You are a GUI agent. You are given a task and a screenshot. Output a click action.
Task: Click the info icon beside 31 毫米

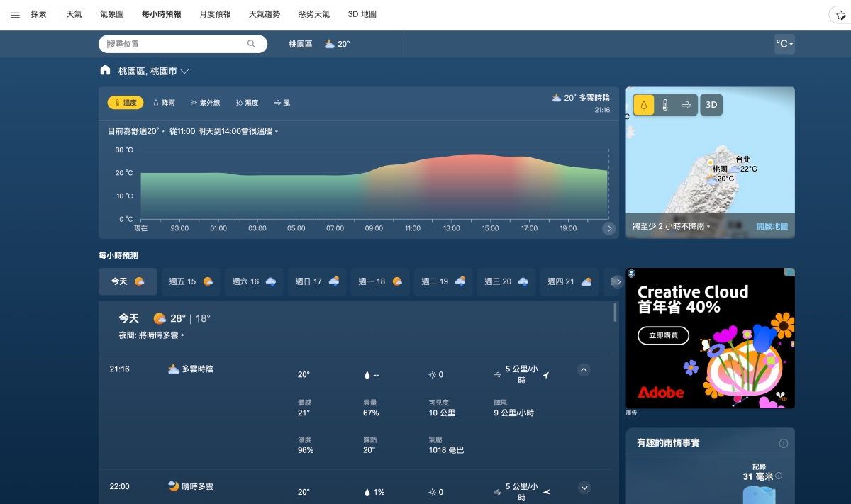pyautogui.click(x=779, y=476)
